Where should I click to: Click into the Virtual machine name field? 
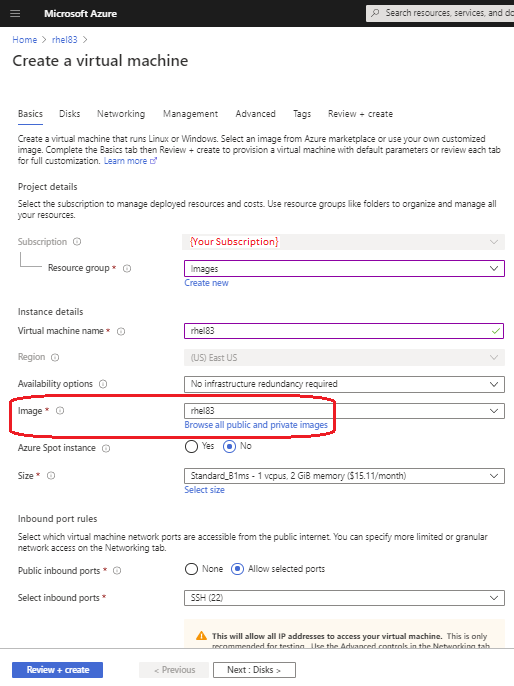coord(344,331)
